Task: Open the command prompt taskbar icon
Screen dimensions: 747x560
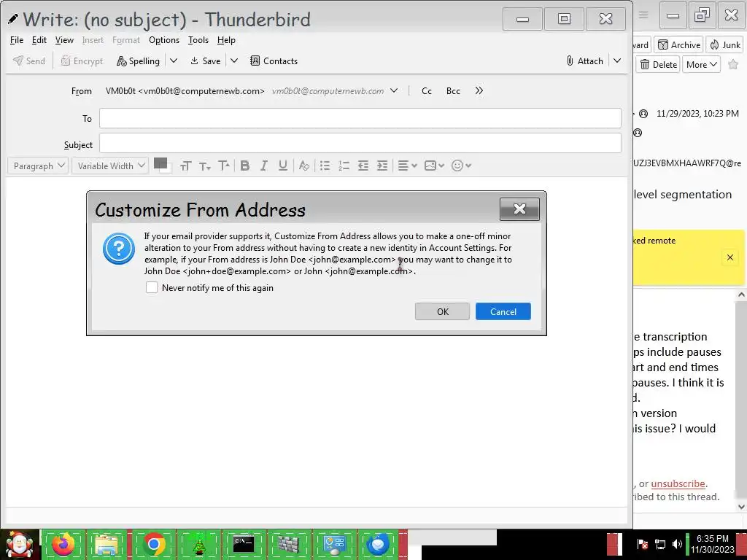Action: click(x=244, y=544)
